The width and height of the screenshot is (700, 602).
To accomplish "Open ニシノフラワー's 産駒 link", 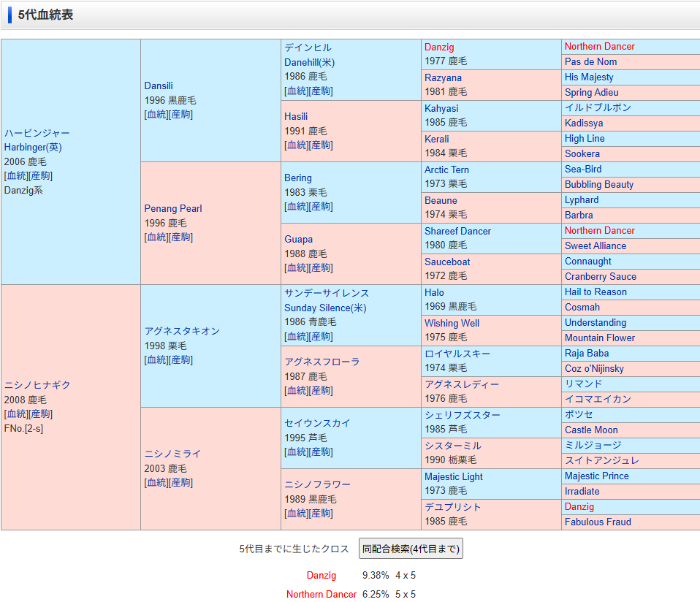I will point(322,513).
